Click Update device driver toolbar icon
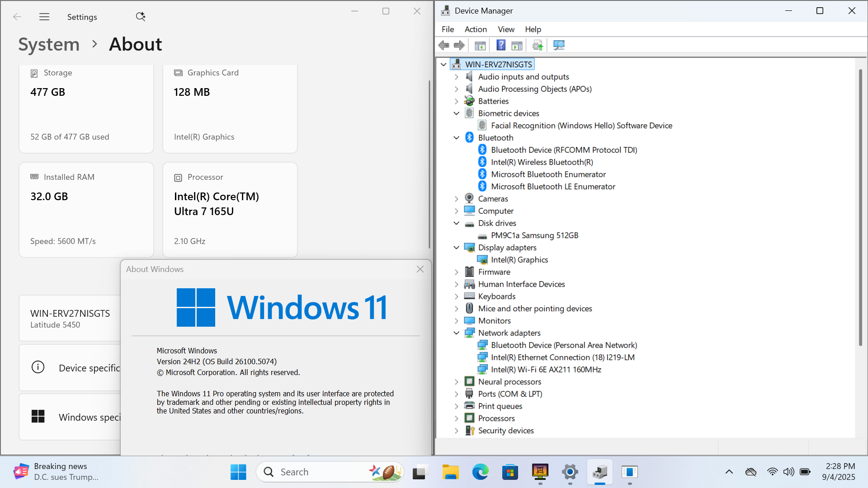 538,45
